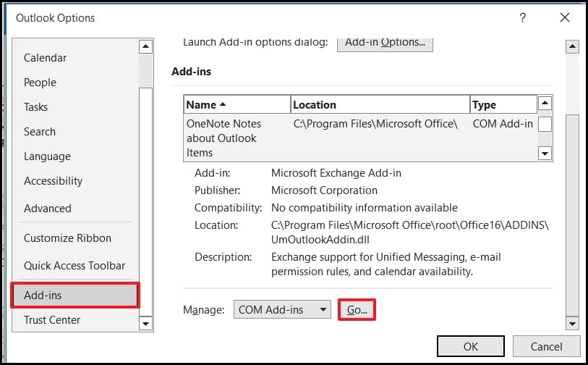The width and height of the screenshot is (588, 365).
Task: Click the add-ins list scrollbar thumb
Action: pos(545,125)
